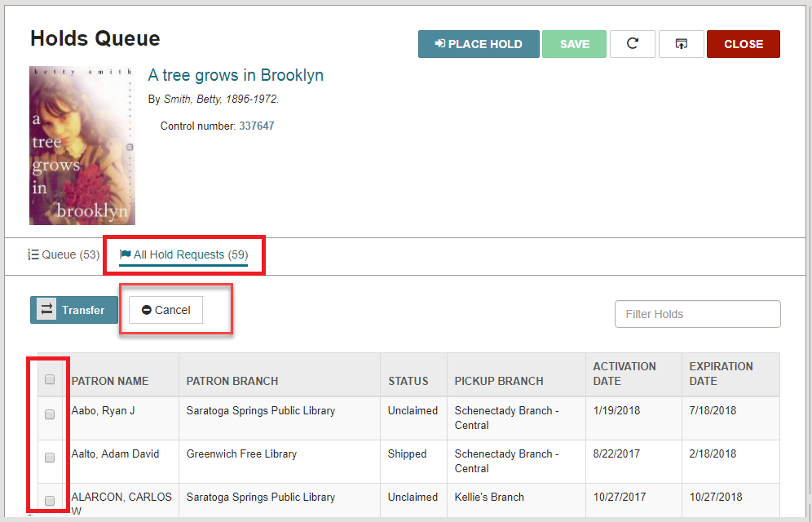Switch to the Queue (53) tab
Image resolution: width=812 pixels, height=522 pixels.
tap(64, 254)
